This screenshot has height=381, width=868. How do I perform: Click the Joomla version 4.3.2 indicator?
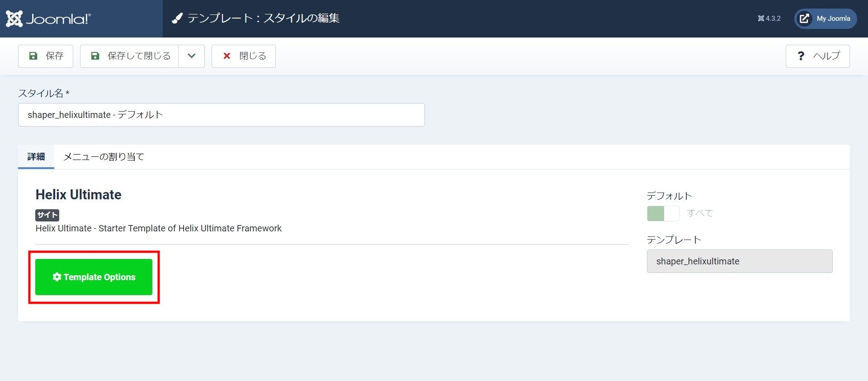point(769,19)
